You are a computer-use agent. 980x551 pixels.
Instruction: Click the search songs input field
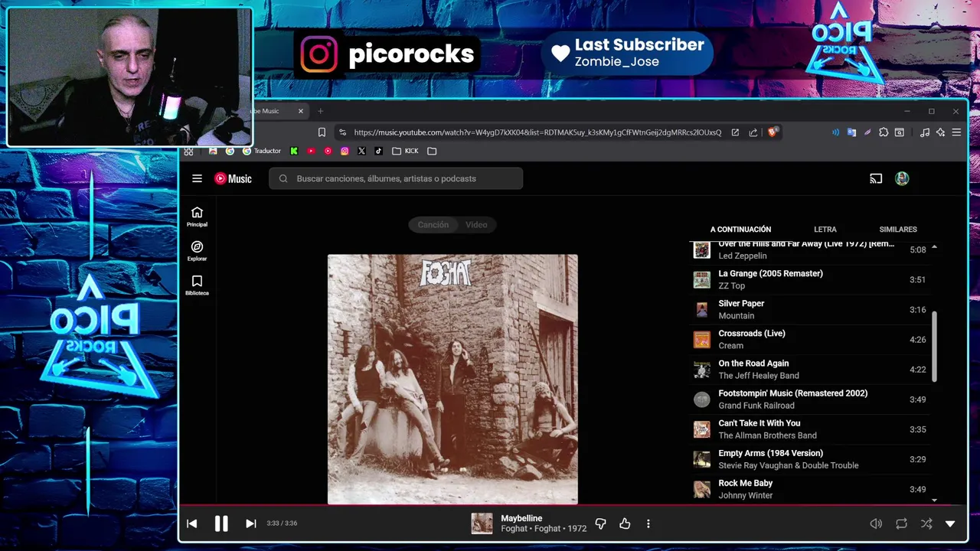tap(396, 178)
